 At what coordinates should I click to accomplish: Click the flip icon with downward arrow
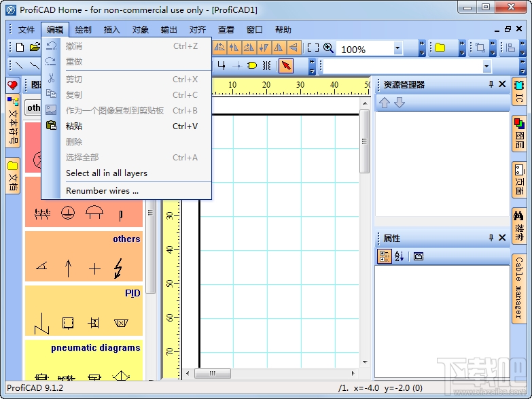coord(264,47)
